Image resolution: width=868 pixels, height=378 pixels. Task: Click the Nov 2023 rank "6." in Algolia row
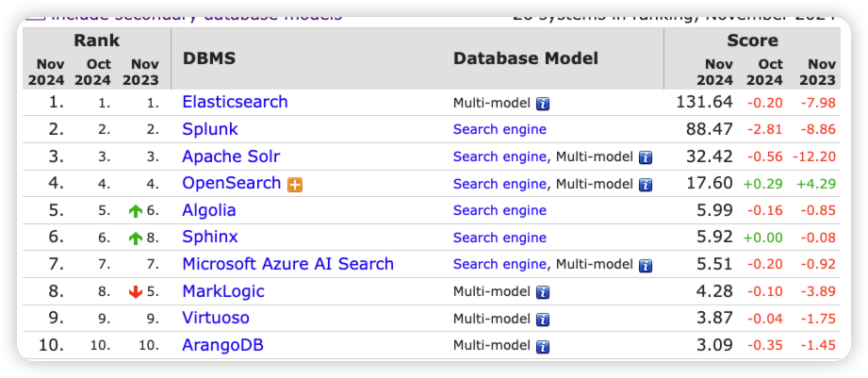click(153, 211)
